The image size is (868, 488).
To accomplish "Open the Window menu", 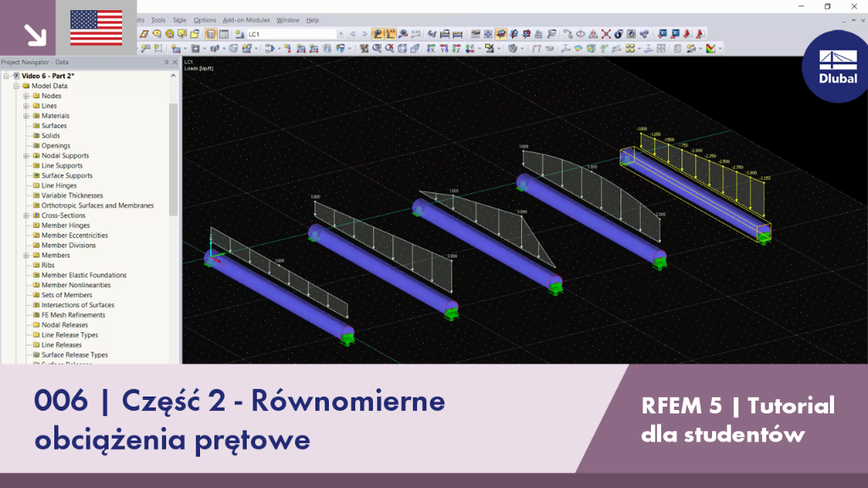I will click(287, 20).
